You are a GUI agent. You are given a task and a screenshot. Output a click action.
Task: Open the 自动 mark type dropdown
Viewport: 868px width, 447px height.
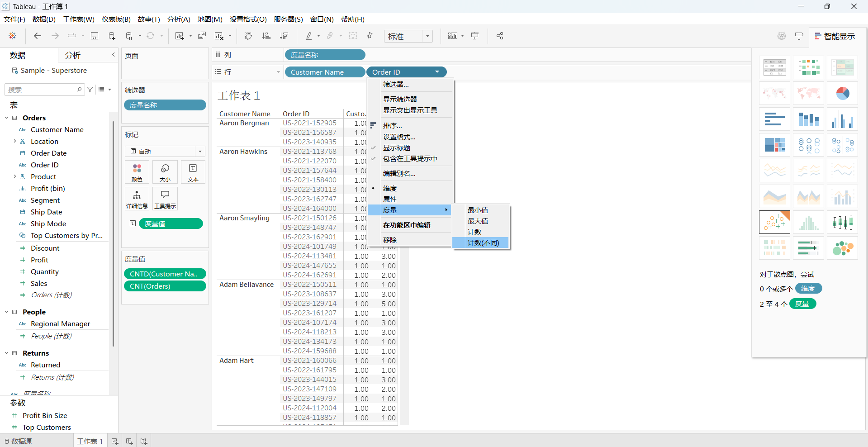[x=165, y=151]
